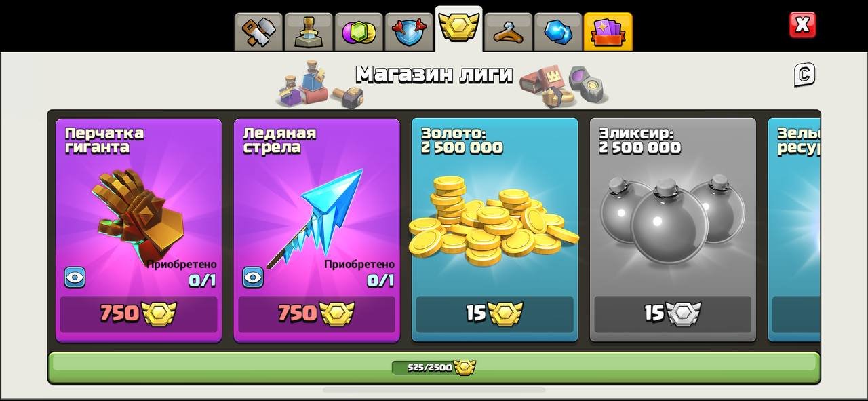Viewport: 868px width, 401px height.
Task: Open the gems and gold resources tab
Action: (359, 32)
